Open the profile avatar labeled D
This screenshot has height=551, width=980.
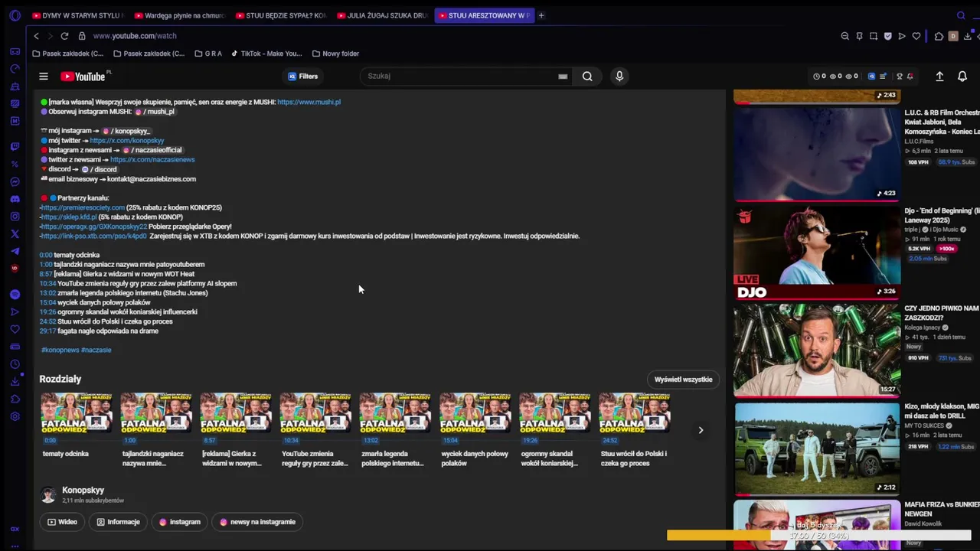point(953,36)
